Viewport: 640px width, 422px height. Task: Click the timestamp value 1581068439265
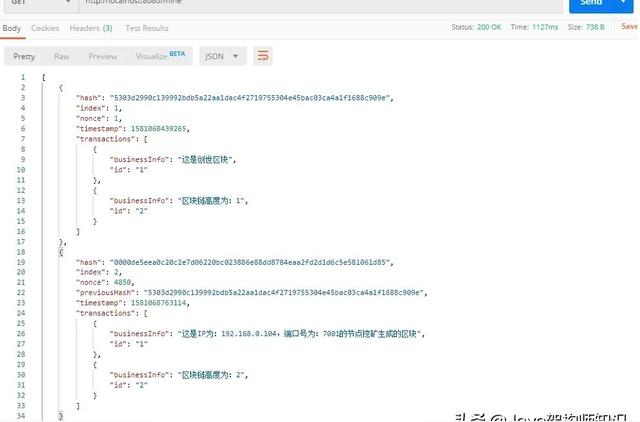[159, 129]
